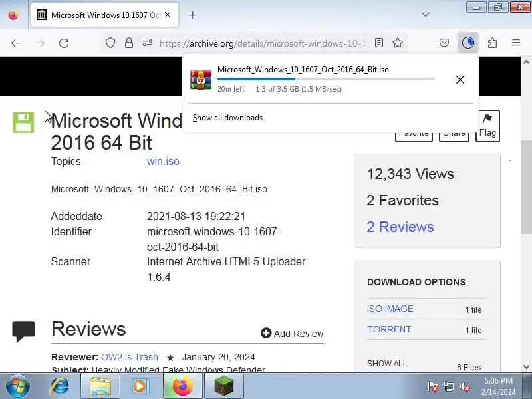Select the 2 Favorites text
Viewport: 532px width, 399px height.
point(403,201)
